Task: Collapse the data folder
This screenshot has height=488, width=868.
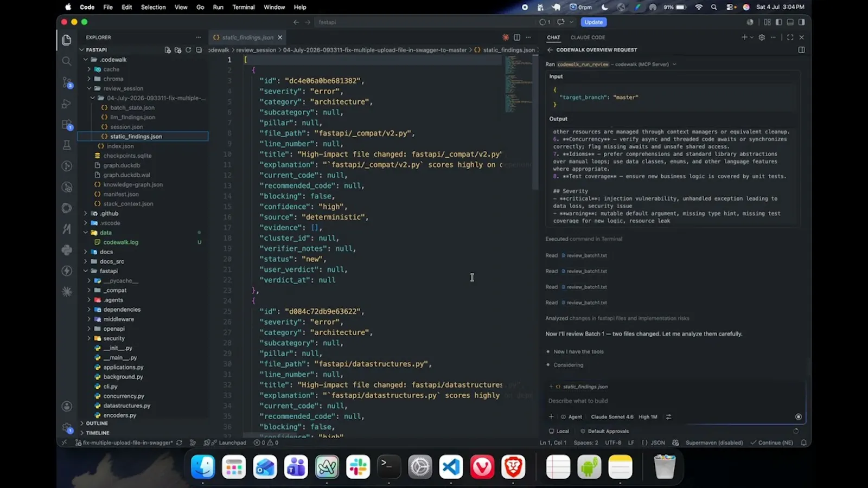Action: click(86, 233)
